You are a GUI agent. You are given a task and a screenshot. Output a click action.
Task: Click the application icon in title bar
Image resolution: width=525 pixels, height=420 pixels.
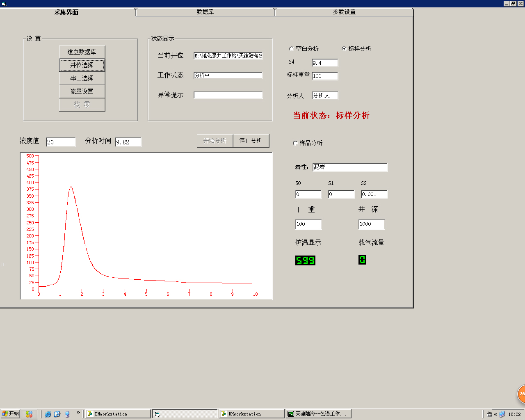pos(4,4)
